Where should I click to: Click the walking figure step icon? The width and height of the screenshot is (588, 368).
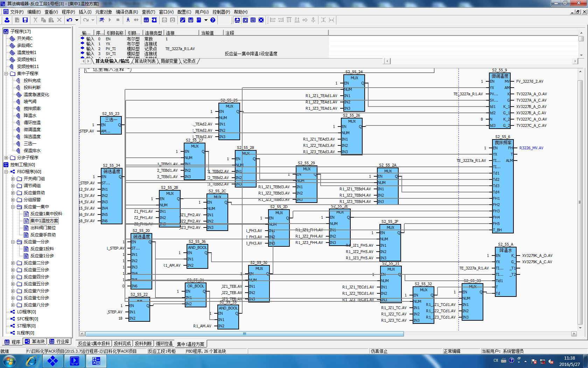128,20
